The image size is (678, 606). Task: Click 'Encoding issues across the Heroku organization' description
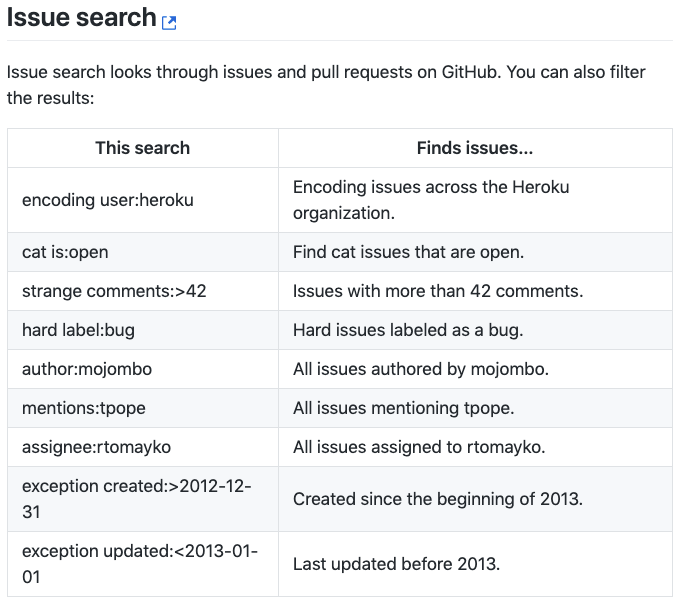[x=431, y=200]
